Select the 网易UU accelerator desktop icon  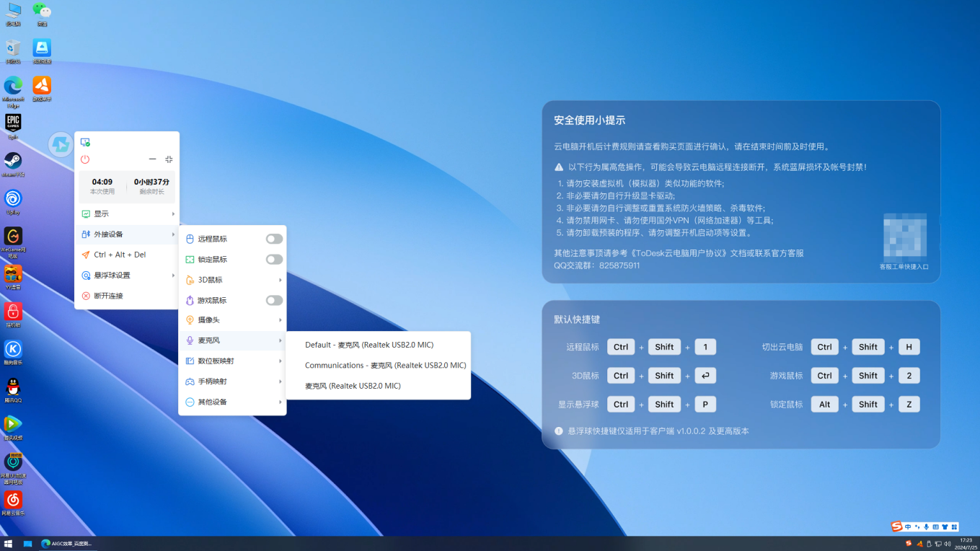point(13,467)
